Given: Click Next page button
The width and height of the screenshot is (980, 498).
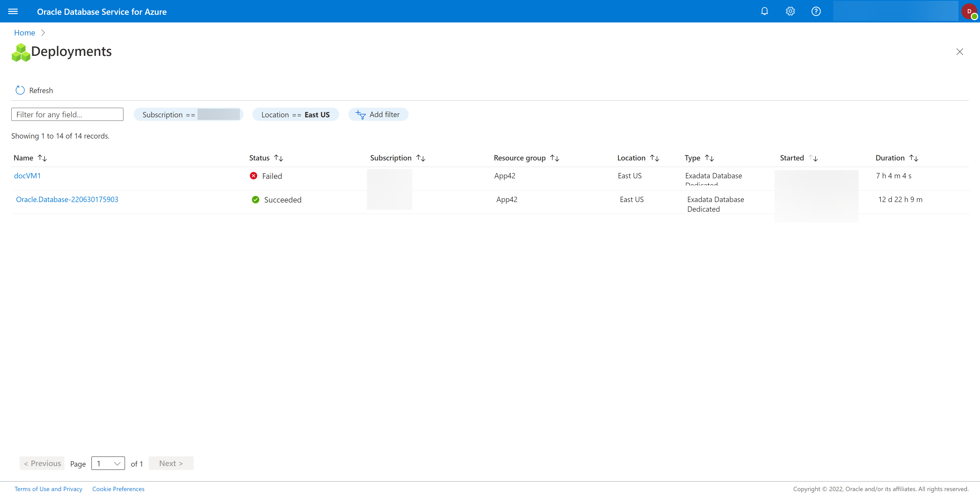Looking at the screenshot, I should 171,463.
